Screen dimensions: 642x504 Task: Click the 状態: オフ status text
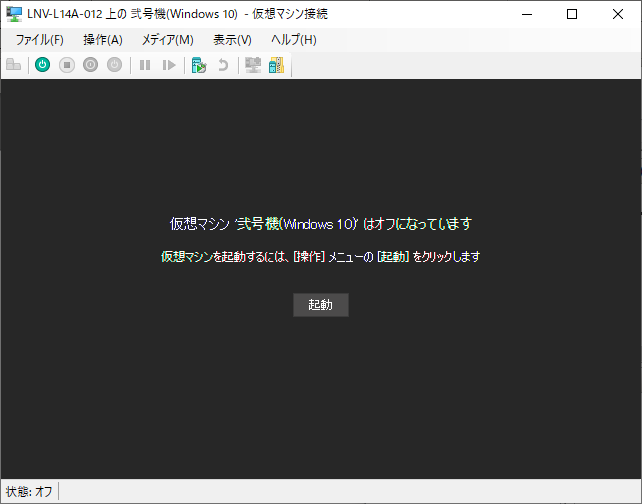(29, 491)
